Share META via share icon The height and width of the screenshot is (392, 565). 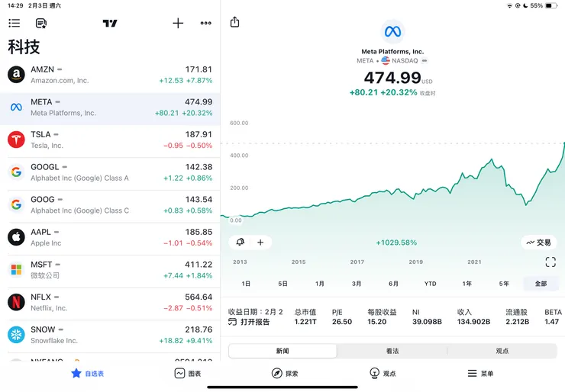click(234, 22)
